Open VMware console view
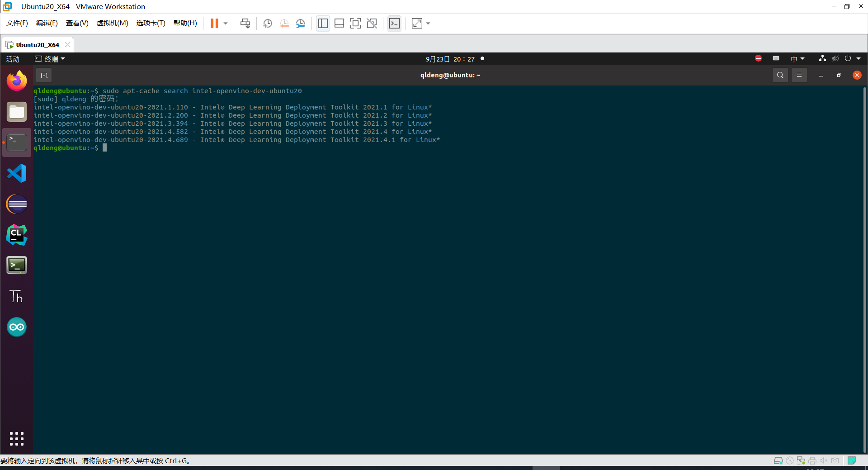Image resolution: width=868 pixels, height=470 pixels. point(394,24)
